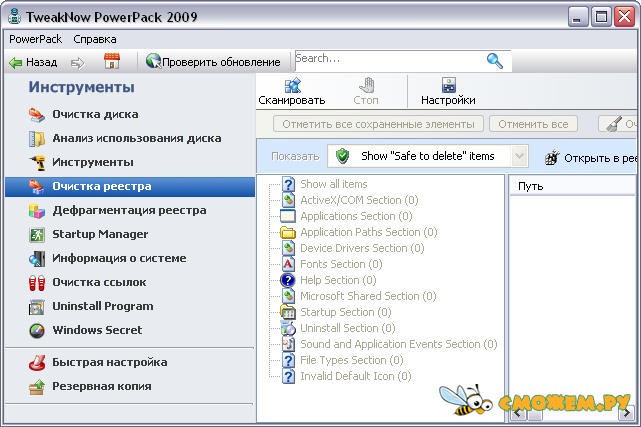Click the Информация о системе icon
Viewport: 641px width, 427px height.
click(37, 259)
